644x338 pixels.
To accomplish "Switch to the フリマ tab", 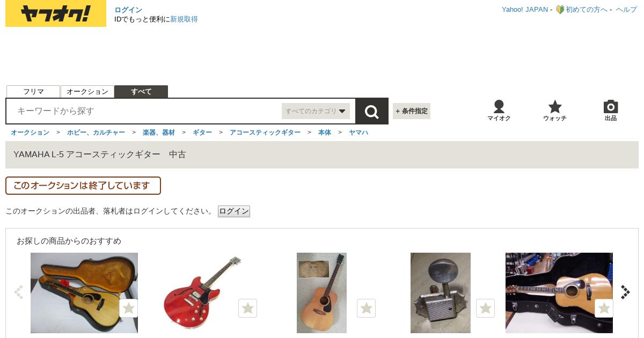I will [33, 92].
